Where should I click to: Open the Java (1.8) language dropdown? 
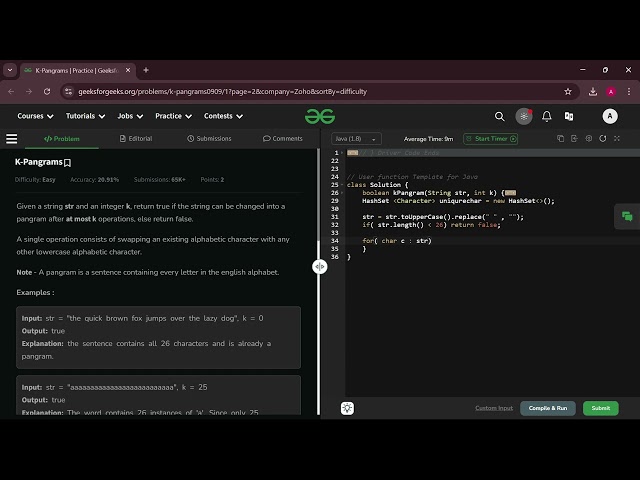356,139
